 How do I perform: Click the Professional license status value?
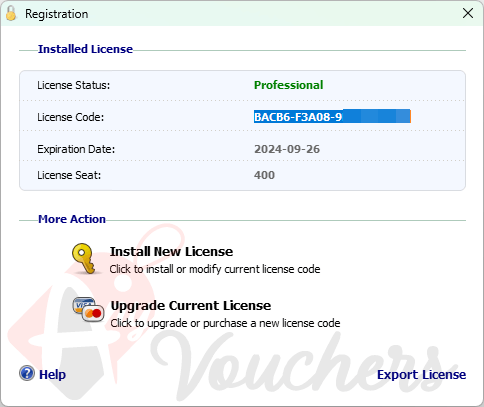click(288, 85)
